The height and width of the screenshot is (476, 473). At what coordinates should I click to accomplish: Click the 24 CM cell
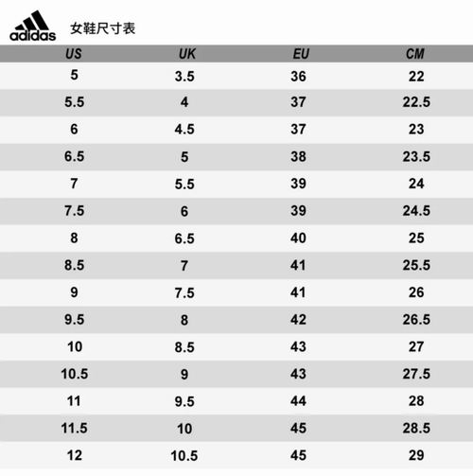[416, 184]
